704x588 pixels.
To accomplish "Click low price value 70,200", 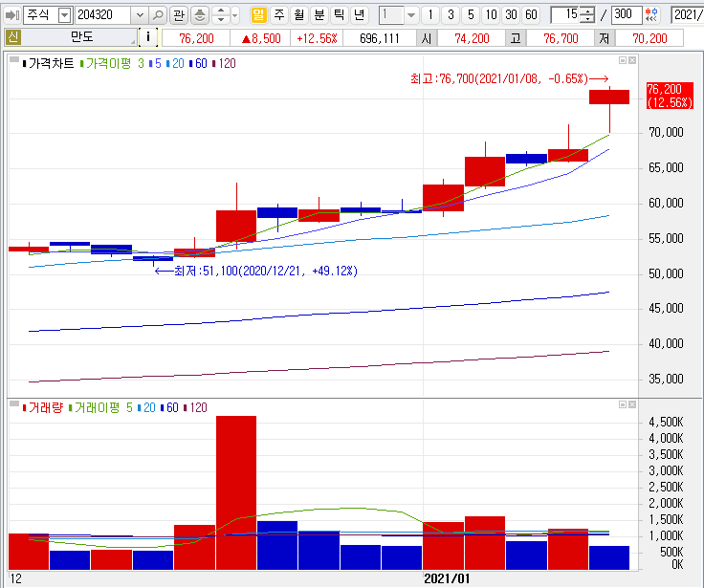I will point(649,38).
